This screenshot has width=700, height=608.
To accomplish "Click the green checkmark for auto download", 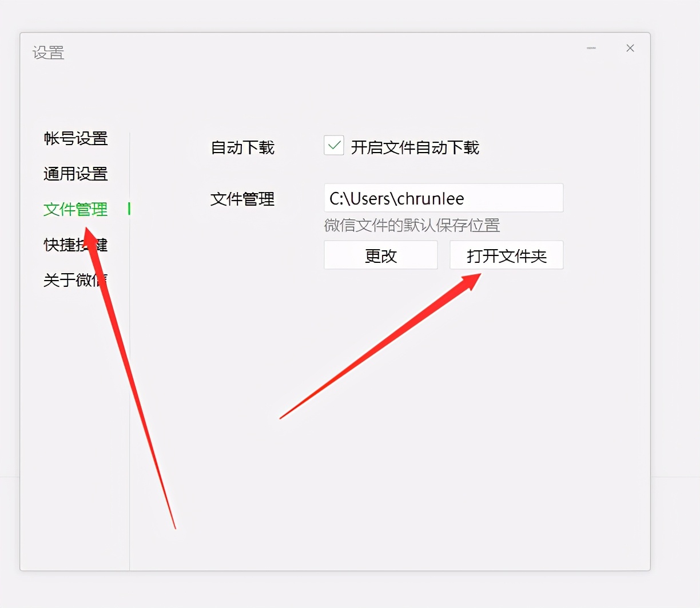I will click(333, 146).
